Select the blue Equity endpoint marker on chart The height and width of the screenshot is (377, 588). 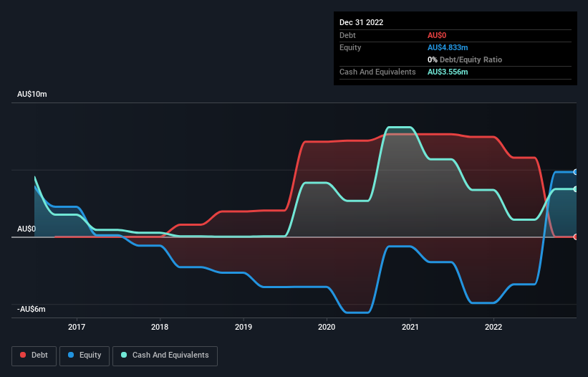(x=576, y=172)
